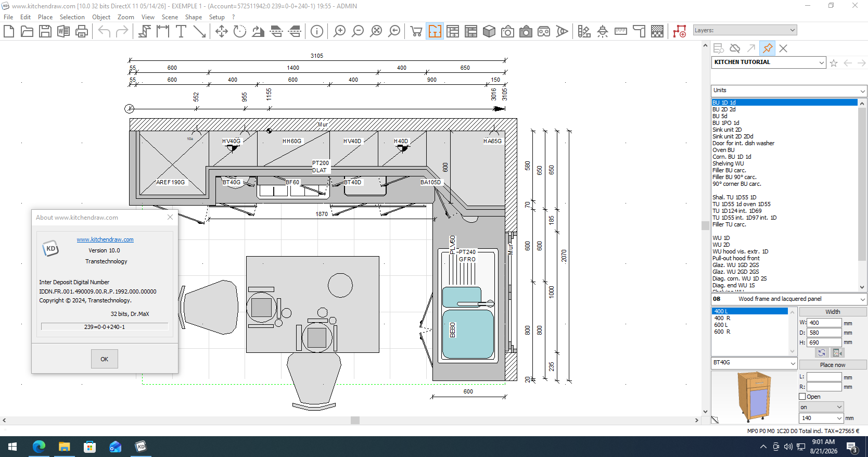Open www.kitchendraw.com link in About dialog
868x457 pixels.
[105, 239]
